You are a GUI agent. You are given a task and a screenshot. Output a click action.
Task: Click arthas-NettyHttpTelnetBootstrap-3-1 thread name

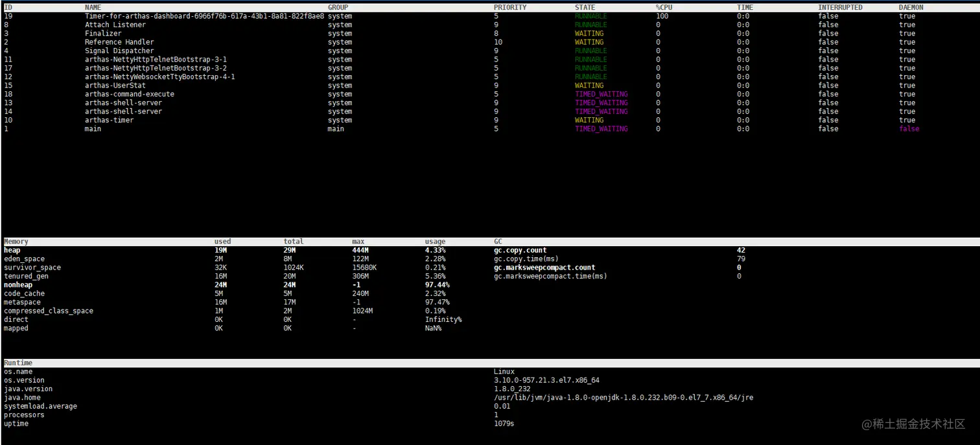[x=156, y=60]
